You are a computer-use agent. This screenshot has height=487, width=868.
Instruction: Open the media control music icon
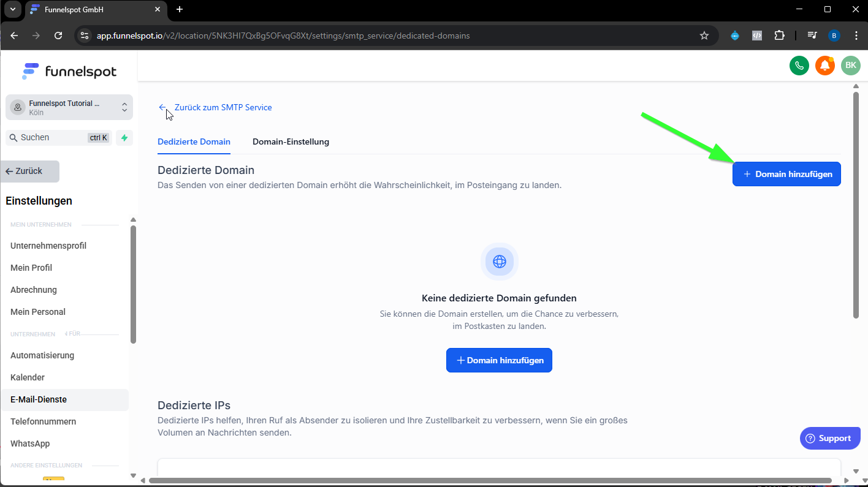812,36
